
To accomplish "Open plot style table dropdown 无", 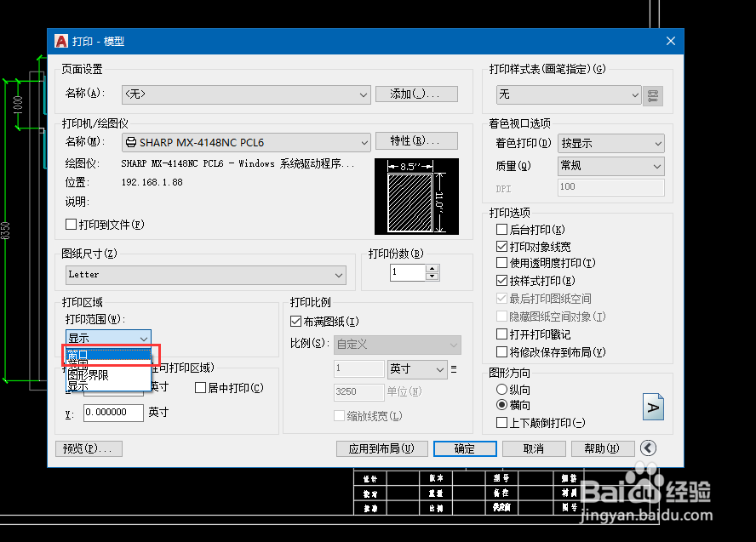I will click(x=569, y=95).
